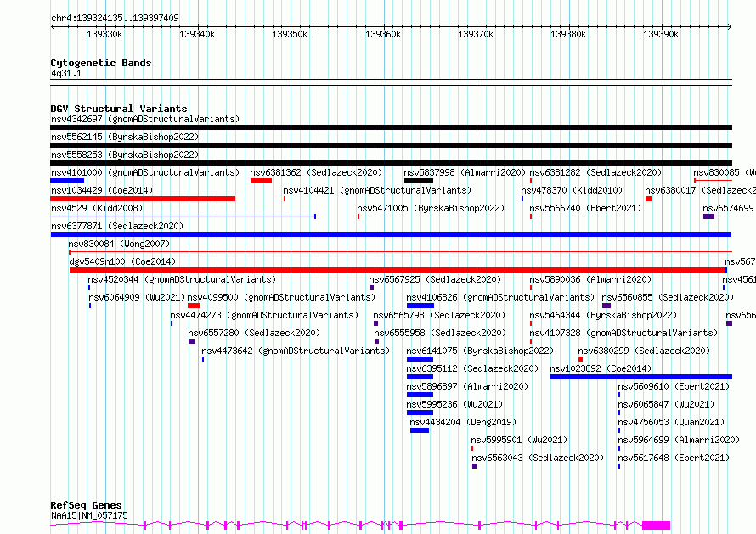The height and width of the screenshot is (534, 756).
Task: Open the nsv5562145 ByrskaBishop2022 variant label
Action: pyautogui.click(x=125, y=137)
